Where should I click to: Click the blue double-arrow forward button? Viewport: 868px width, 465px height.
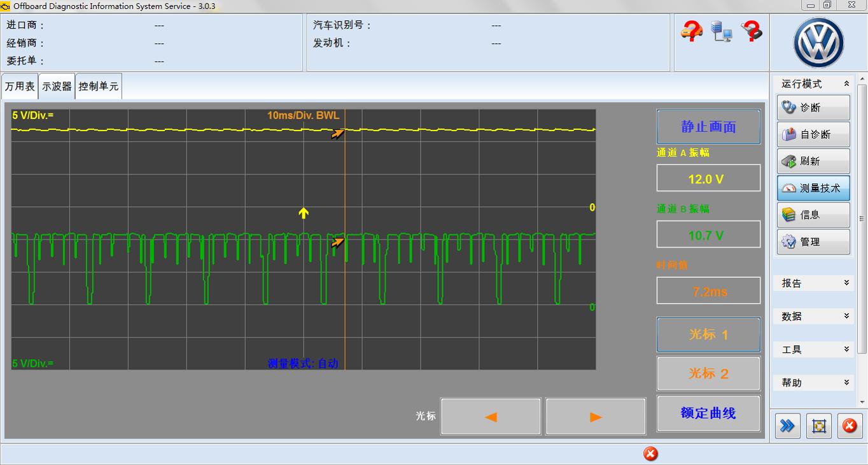[788, 426]
